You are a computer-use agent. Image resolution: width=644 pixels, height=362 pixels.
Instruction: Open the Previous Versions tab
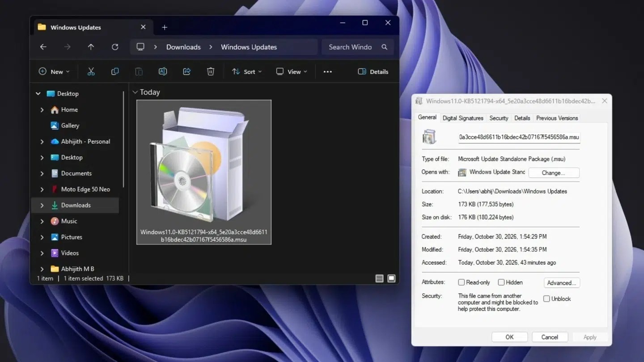pos(557,118)
